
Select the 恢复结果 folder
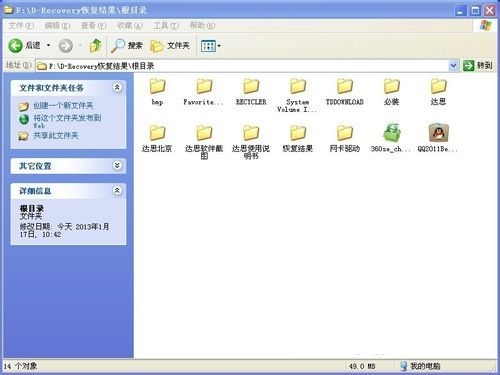pos(298,139)
